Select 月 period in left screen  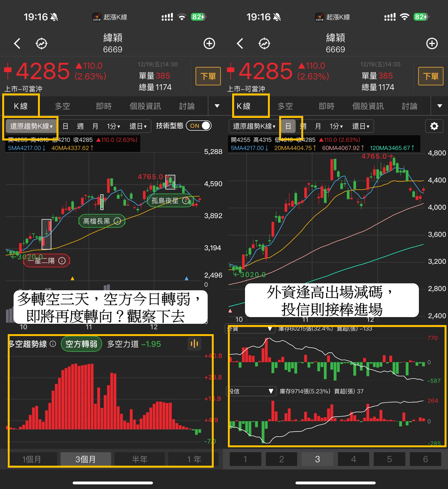[95, 126]
